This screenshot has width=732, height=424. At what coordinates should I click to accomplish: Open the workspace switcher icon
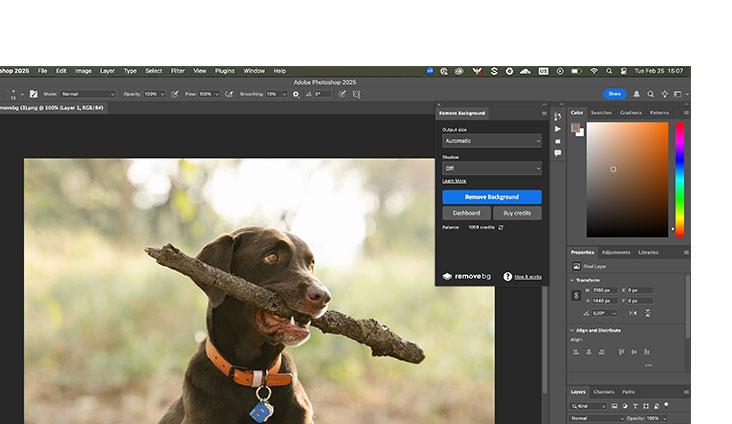pyautogui.click(x=678, y=94)
